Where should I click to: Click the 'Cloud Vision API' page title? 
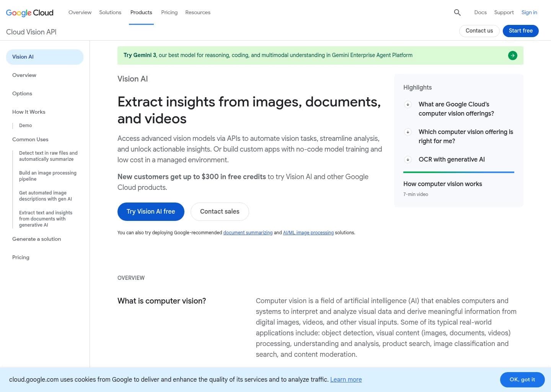pyautogui.click(x=31, y=32)
